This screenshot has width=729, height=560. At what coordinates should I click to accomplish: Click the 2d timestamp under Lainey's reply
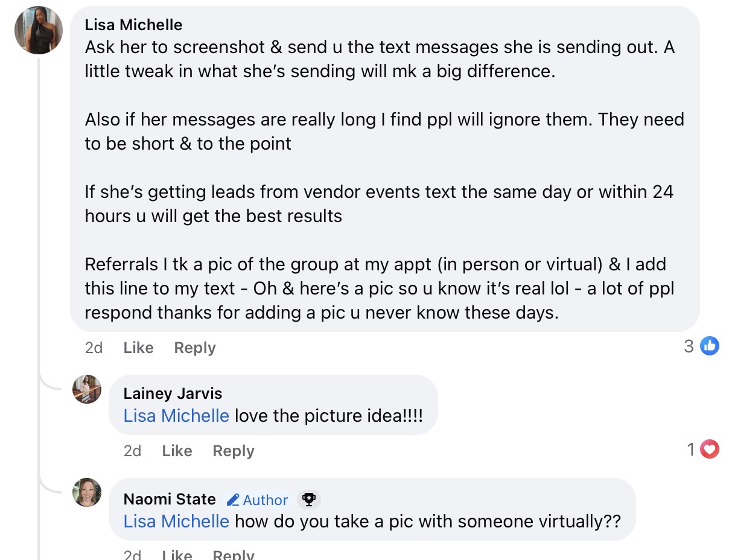click(132, 451)
